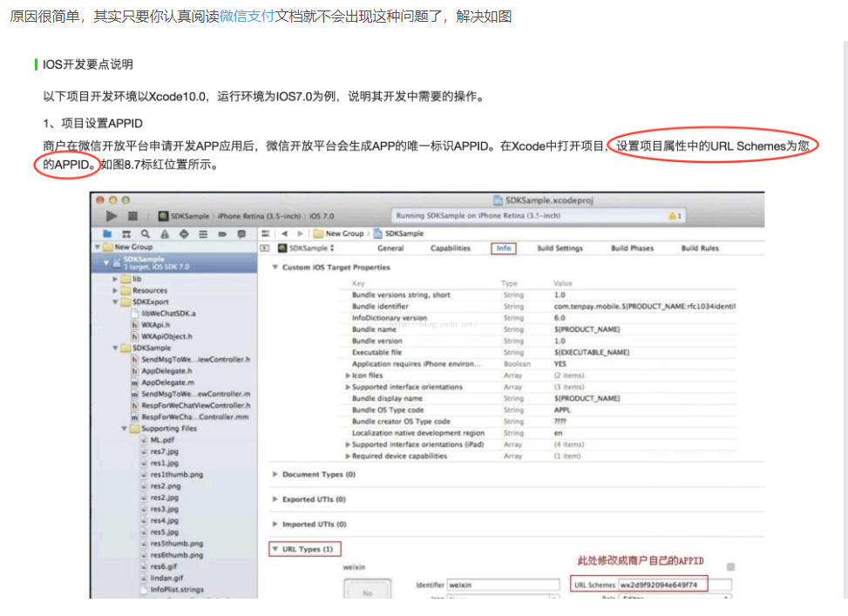Expand the Resources folder
The image size is (848, 616).
coord(115,290)
